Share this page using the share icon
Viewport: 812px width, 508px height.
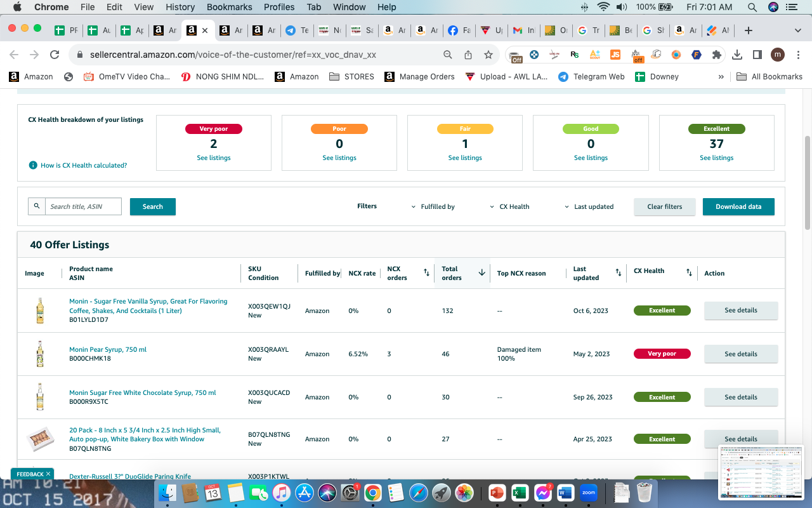pos(468,55)
